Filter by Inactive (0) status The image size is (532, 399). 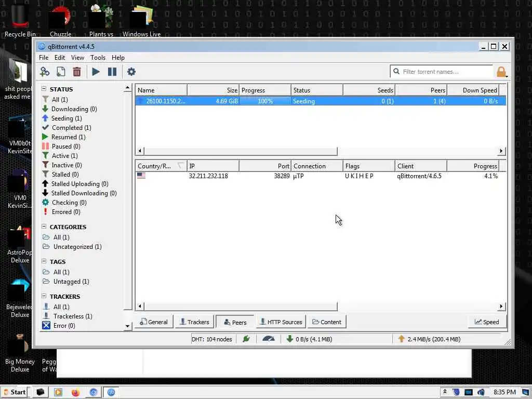coord(62,165)
